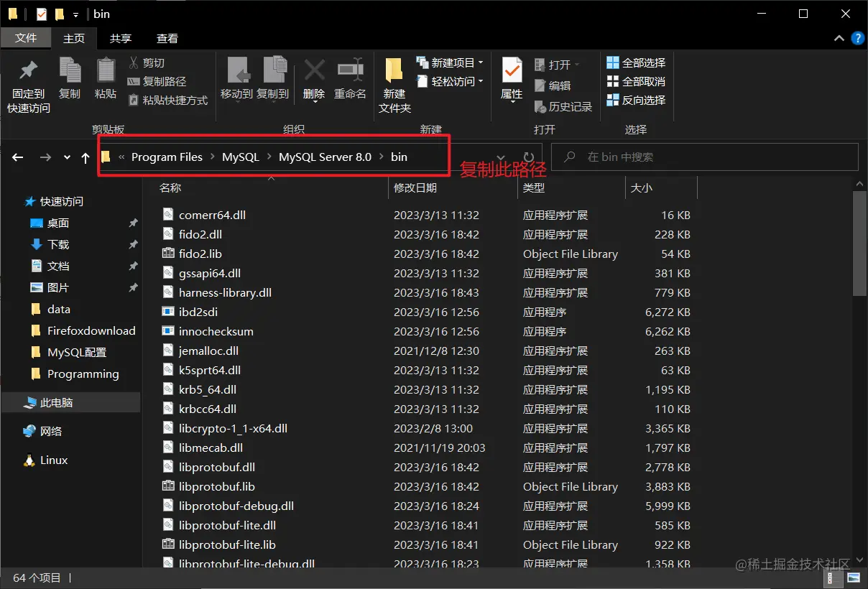Open the Easy access dropdown
This screenshot has height=589, width=868.
[450, 82]
